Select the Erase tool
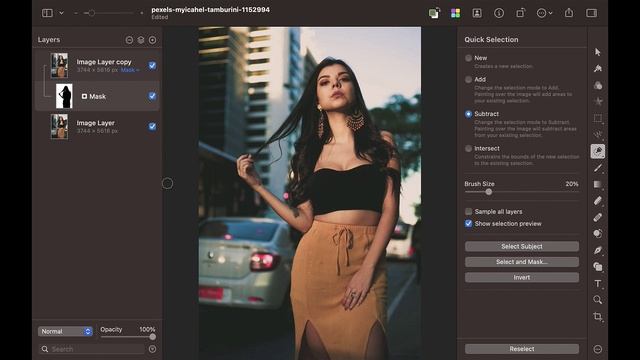 point(598,200)
